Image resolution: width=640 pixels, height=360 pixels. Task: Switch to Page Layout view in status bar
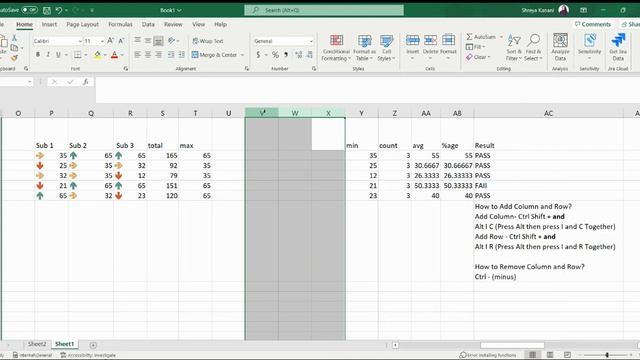coord(550,355)
